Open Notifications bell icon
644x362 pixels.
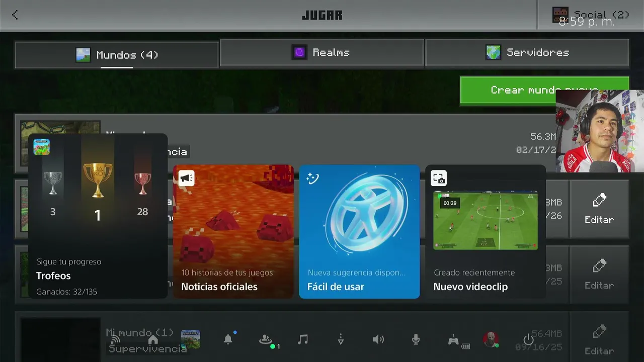pos(228,339)
